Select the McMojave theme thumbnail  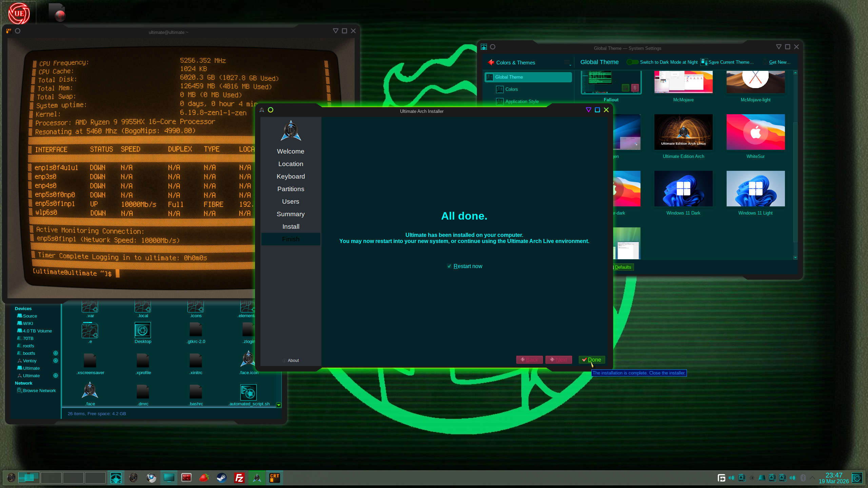(x=683, y=82)
